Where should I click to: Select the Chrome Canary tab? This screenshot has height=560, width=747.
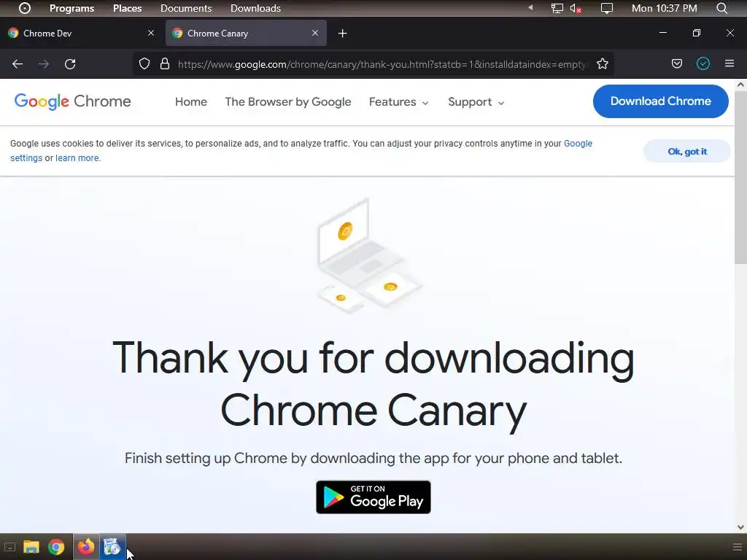[x=246, y=34]
